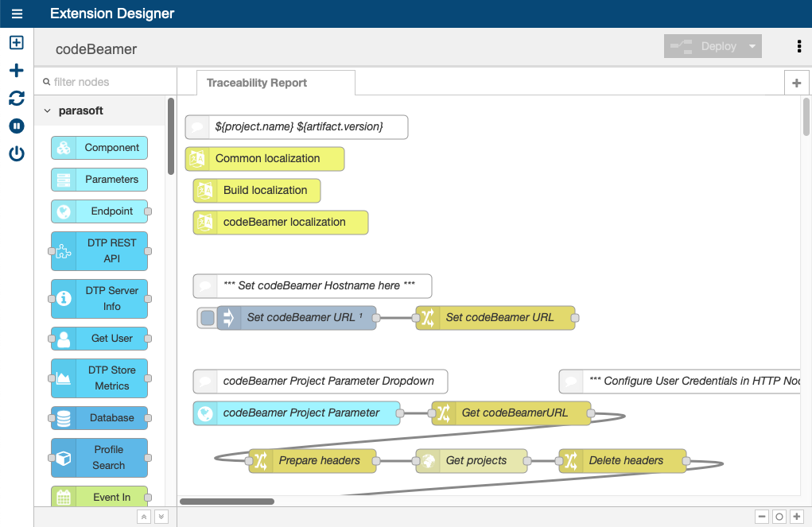The height and width of the screenshot is (527, 812).
Task: Expand all palette categories with double down arrow
Action: click(161, 517)
